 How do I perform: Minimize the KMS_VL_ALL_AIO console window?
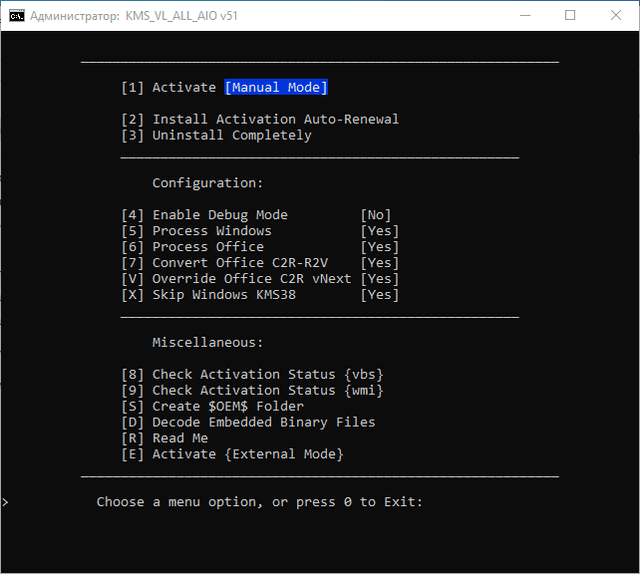(524, 15)
